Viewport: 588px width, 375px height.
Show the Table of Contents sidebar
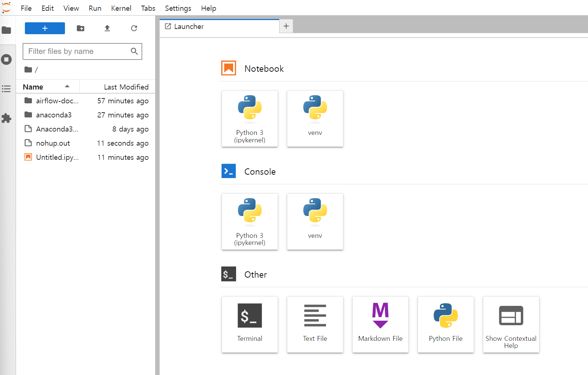point(6,89)
